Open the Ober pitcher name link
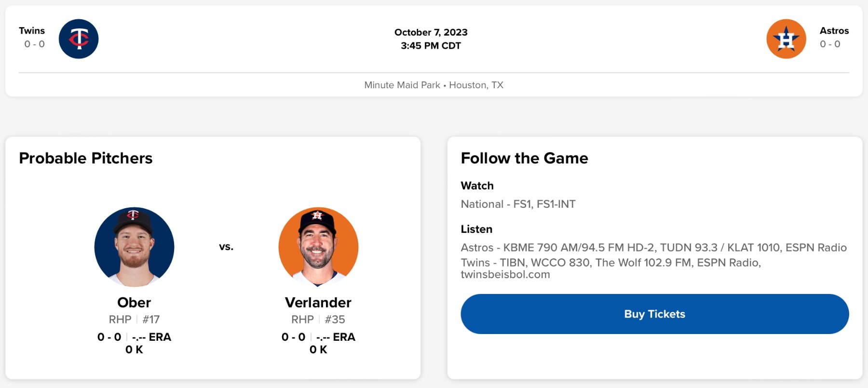The image size is (868, 388). click(134, 303)
